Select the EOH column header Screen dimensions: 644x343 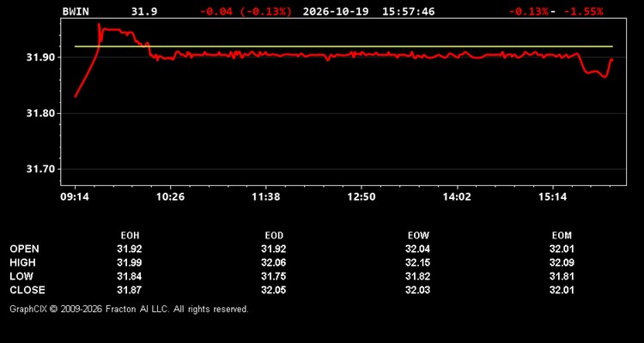pyautogui.click(x=130, y=236)
